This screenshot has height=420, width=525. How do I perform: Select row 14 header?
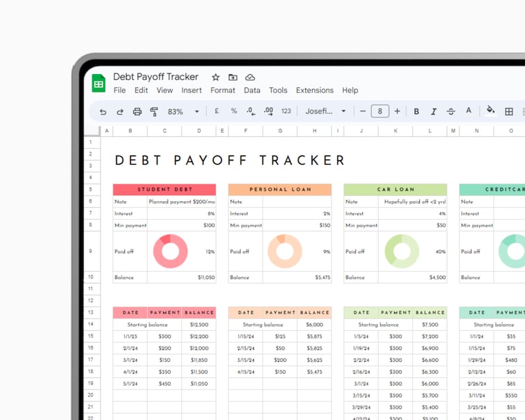coord(91,324)
